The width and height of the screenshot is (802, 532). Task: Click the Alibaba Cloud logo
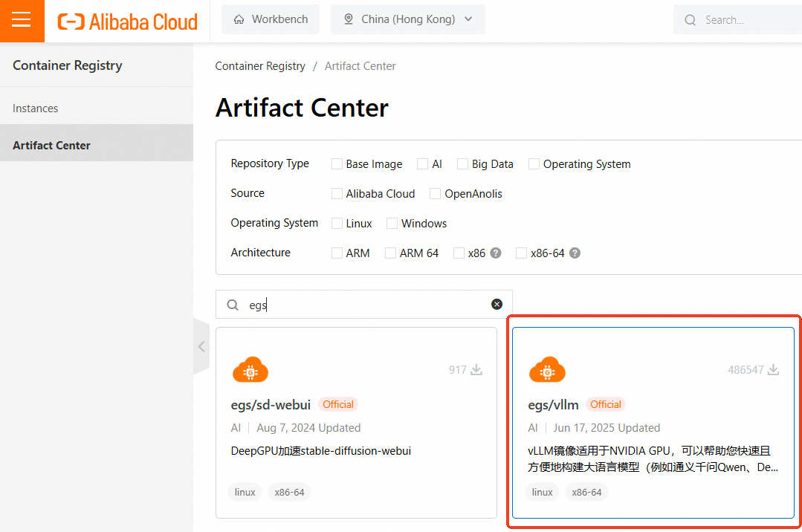[128, 21]
